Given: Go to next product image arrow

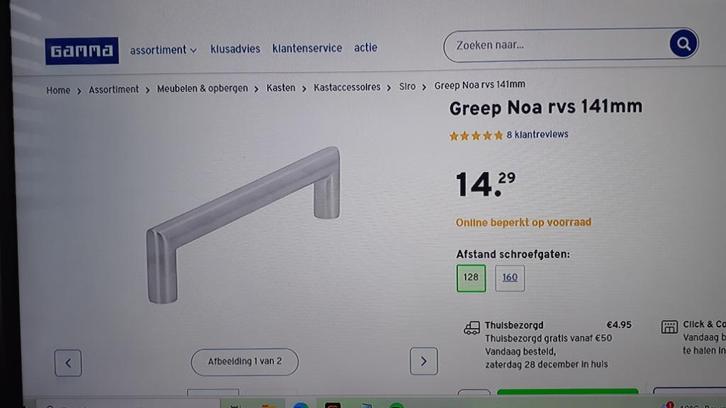Looking at the screenshot, I should click(424, 361).
